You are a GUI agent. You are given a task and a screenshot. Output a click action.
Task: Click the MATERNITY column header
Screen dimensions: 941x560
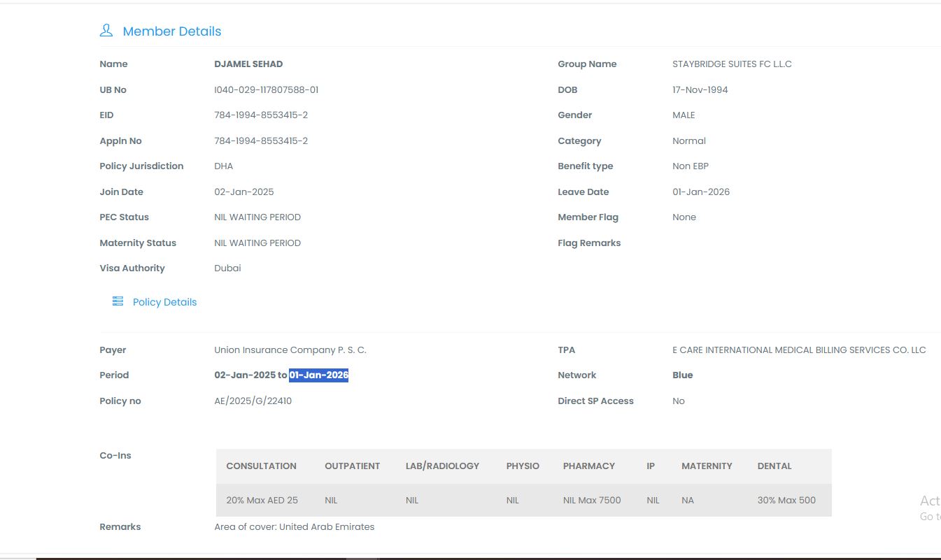[707, 466]
